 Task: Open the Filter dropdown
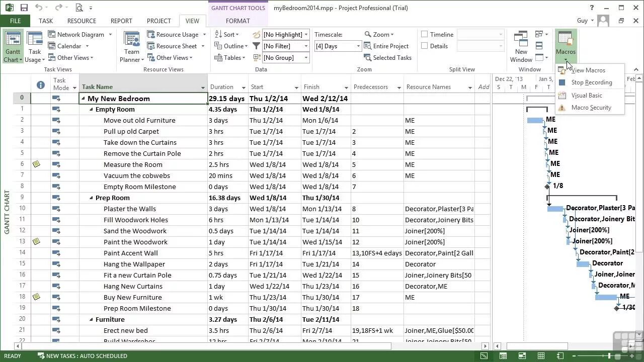click(306, 46)
